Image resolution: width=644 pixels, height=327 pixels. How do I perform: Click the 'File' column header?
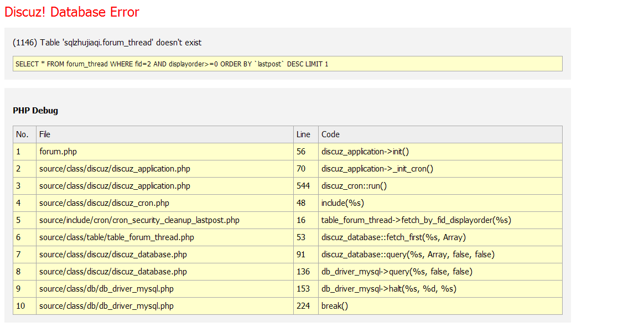point(165,134)
